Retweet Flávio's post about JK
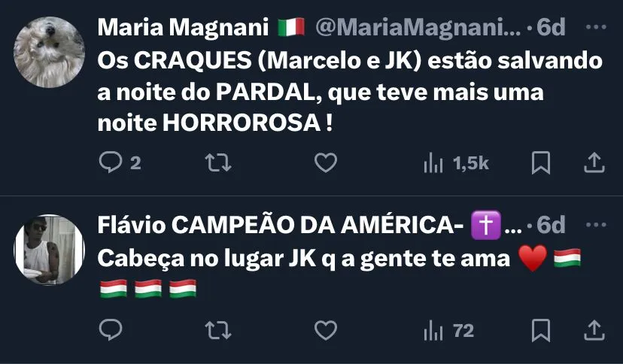 coord(218,330)
